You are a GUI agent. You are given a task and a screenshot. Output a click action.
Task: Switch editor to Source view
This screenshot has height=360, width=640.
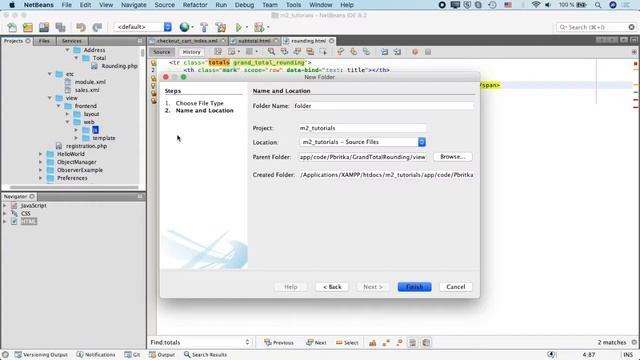162,52
